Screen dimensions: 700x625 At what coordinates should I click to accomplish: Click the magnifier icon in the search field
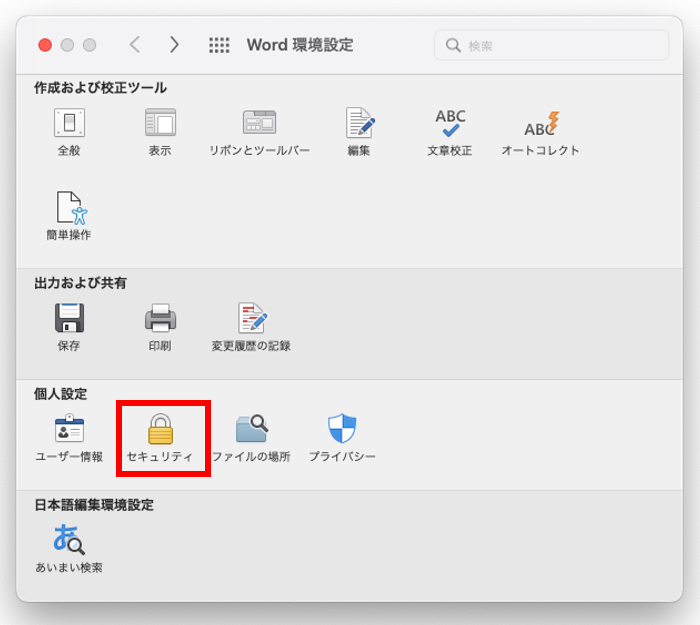point(453,45)
